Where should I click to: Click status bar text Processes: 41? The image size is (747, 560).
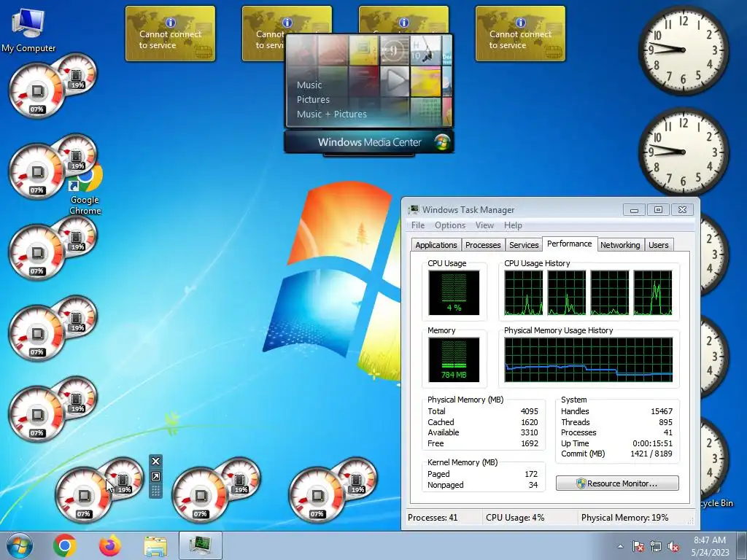coord(433,517)
